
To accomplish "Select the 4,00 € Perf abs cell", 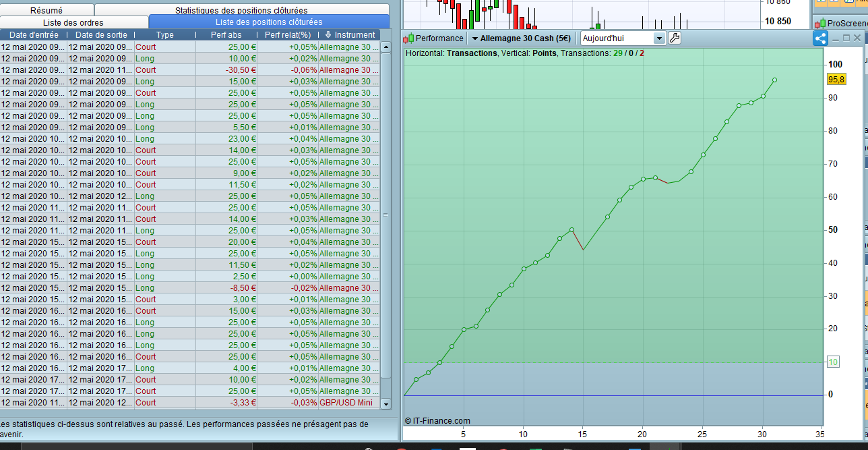I will coord(226,368).
